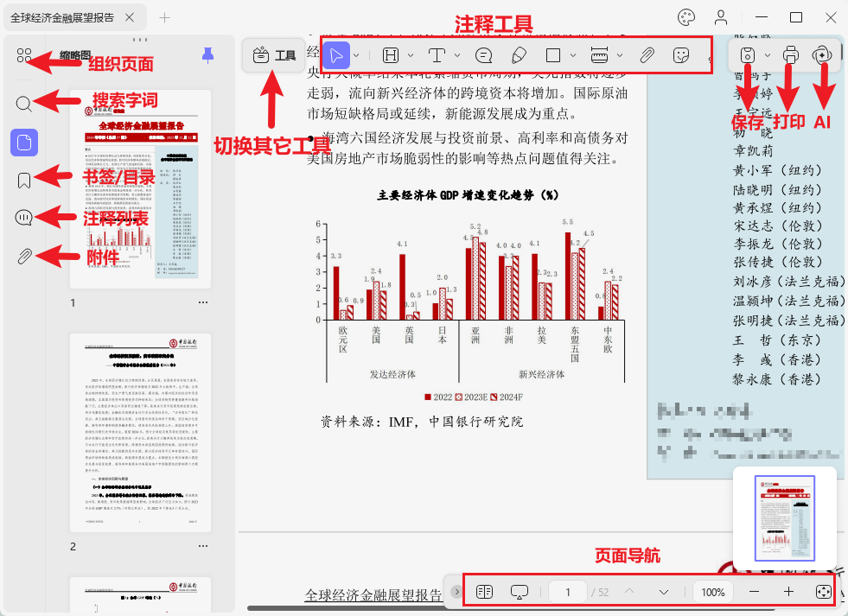This screenshot has width=848, height=616.
Task: Open the AI assistant icon
Action: tap(821, 55)
